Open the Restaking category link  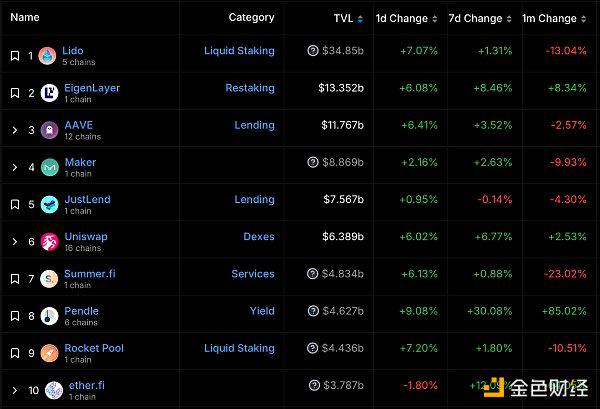point(249,88)
